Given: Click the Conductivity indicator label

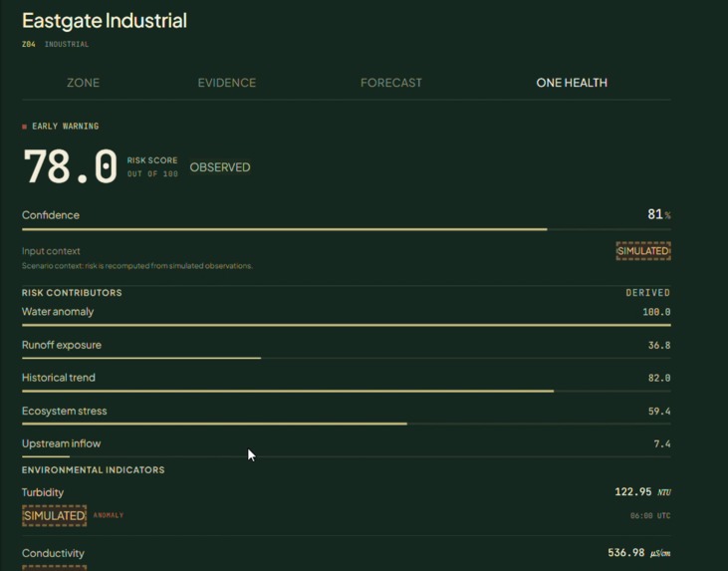Looking at the screenshot, I should coord(53,553).
